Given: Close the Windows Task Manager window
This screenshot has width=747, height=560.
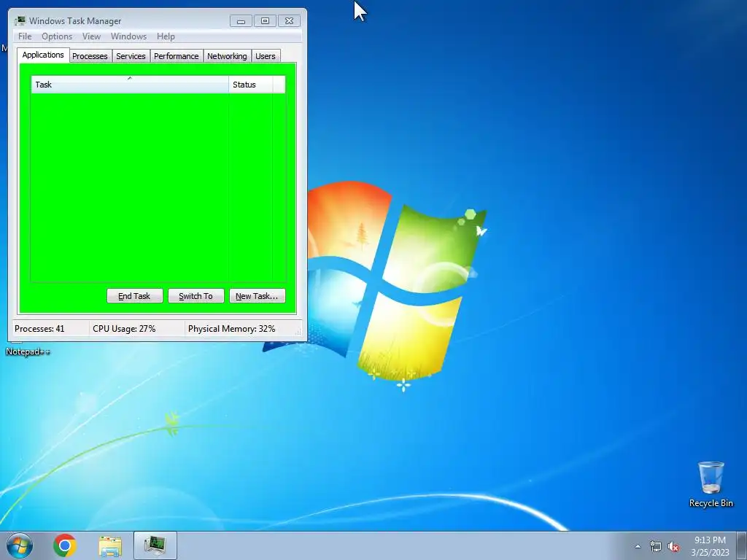Looking at the screenshot, I should coord(289,21).
